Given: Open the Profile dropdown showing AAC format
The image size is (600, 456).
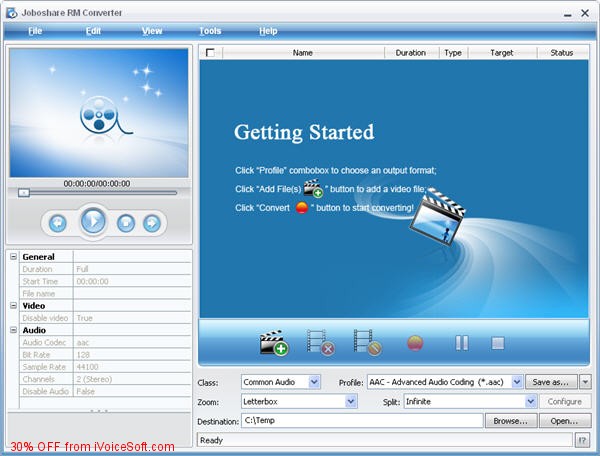Looking at the screenshot, I should (517, 382).
